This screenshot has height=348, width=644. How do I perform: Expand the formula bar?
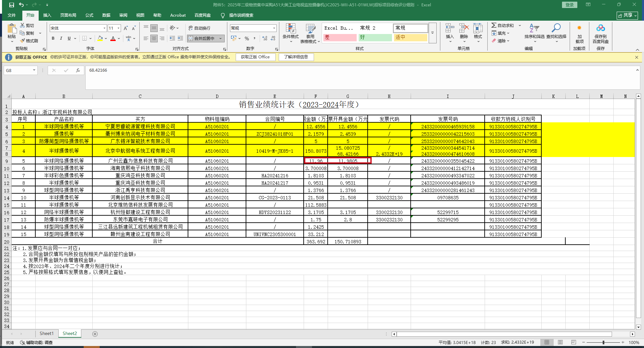pyautogui.click(x=637, y=70)
